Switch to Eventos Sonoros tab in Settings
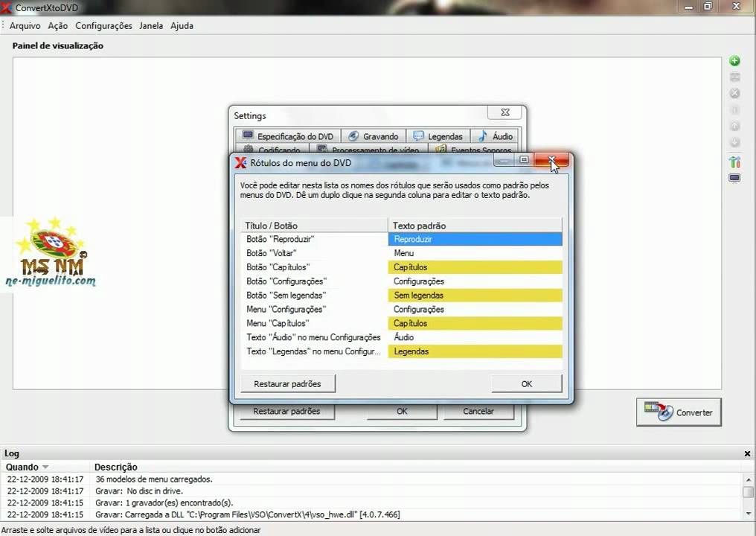 (x=474, y=149)
